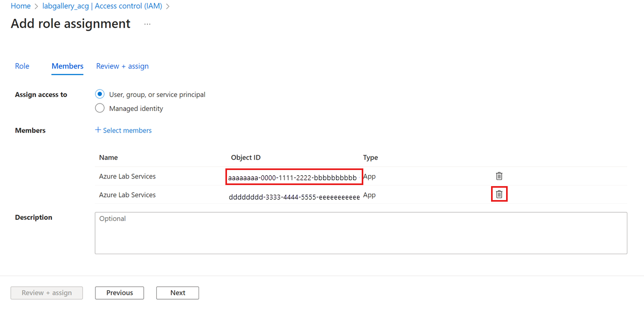
Task: Click the Home breadcrumb link
Action: [20, 6]
